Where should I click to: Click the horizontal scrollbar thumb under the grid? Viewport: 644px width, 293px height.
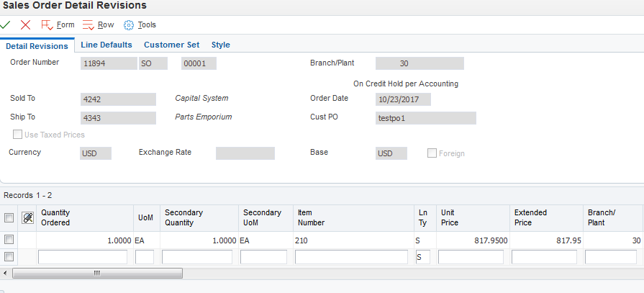pyautogui.click(x=97, y=274)
